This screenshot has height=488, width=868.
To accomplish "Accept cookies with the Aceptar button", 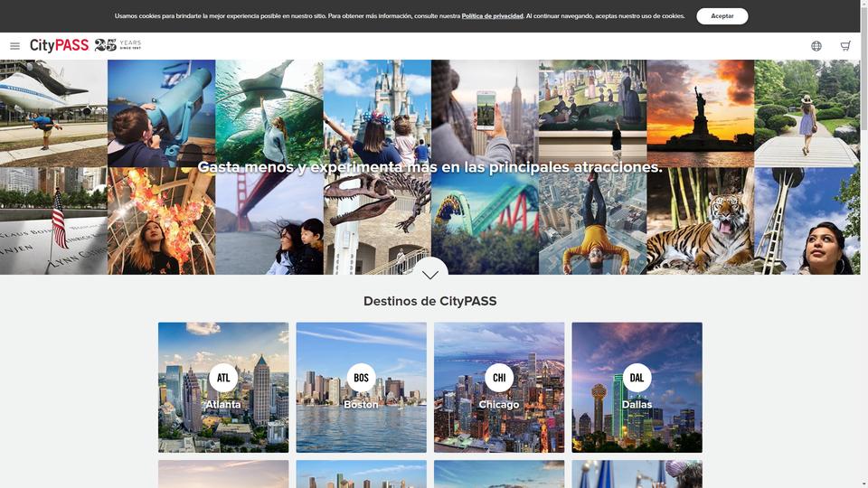I will coord(722,16).
